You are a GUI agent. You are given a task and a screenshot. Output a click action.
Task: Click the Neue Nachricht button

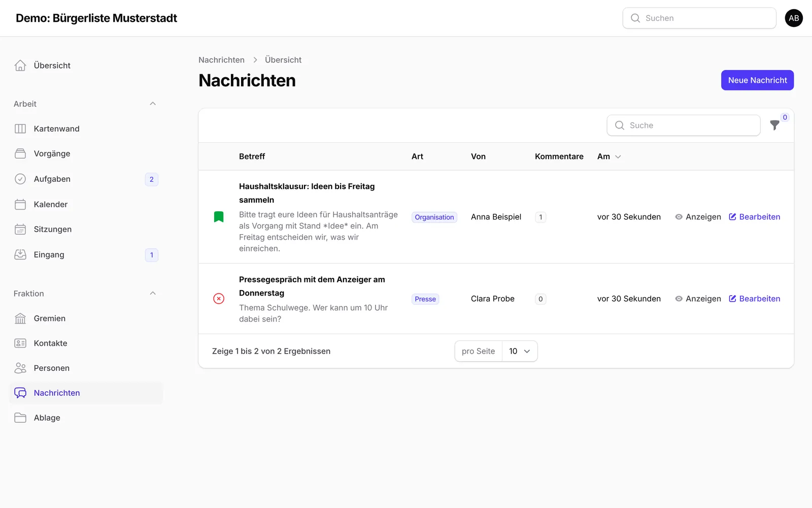pos(757,80)
